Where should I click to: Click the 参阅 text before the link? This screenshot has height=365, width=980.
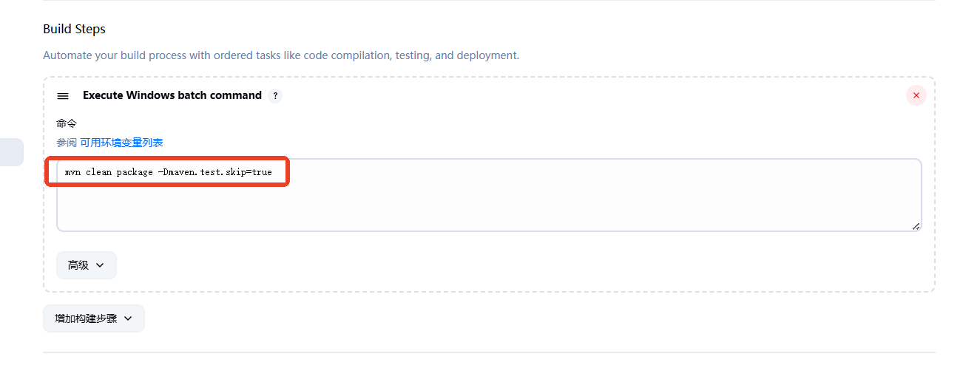[67, 143]
